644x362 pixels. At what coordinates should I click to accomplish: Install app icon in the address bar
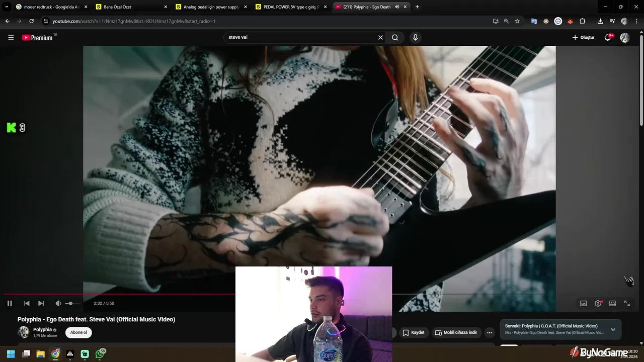tap(496, 21)
